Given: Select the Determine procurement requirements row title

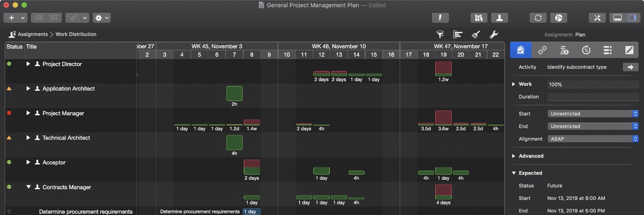Looking at the screenshot, I should tap(86, 212).
